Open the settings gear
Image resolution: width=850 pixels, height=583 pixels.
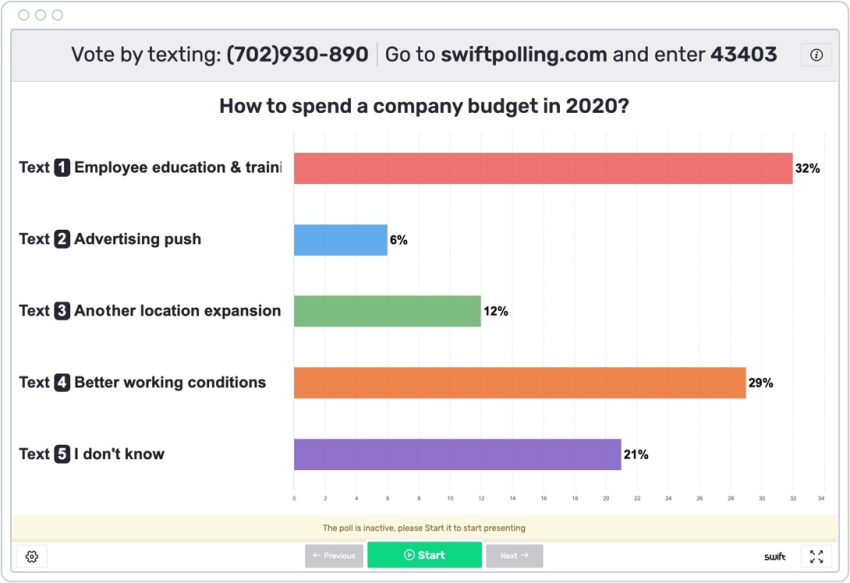pyautogui.click(x=33, y=556)
